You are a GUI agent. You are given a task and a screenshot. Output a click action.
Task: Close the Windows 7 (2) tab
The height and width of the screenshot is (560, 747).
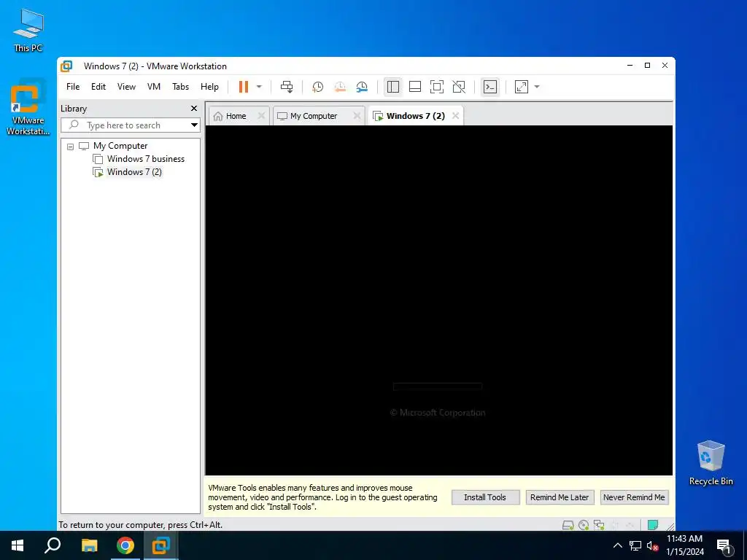coord(455,116)
